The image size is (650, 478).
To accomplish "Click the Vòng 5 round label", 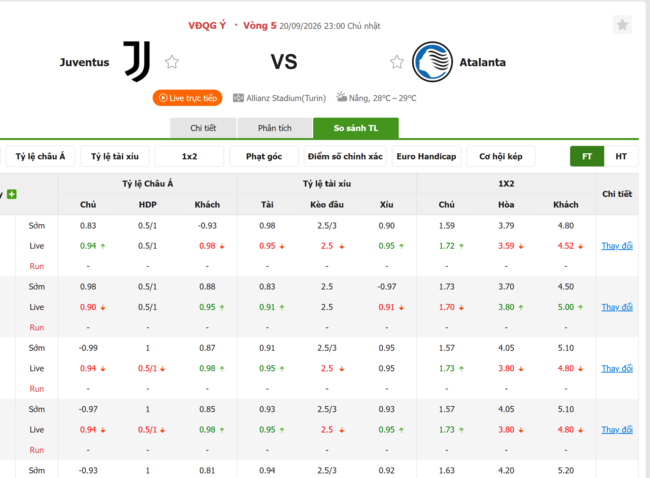I will [260, 26].
